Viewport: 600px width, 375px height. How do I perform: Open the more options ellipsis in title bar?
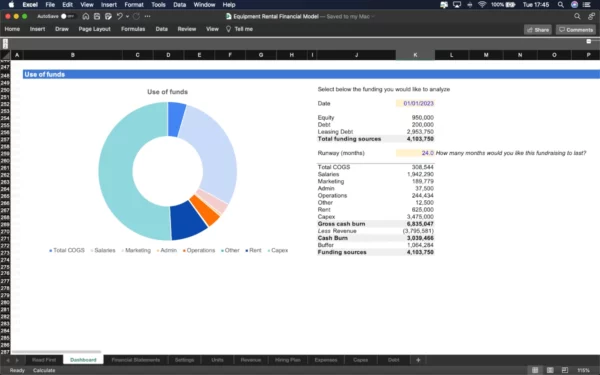pos(148,16)
